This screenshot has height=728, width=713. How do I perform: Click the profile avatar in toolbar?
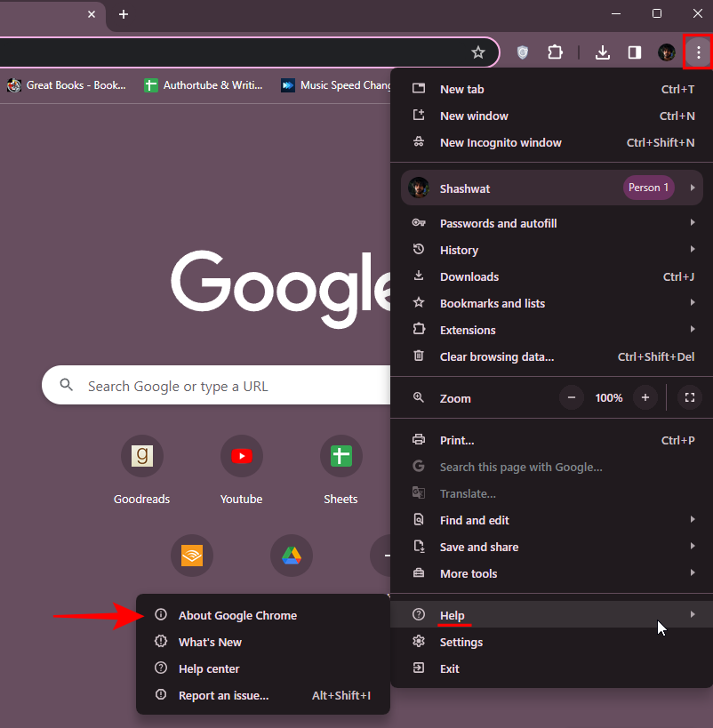point(667,52)
